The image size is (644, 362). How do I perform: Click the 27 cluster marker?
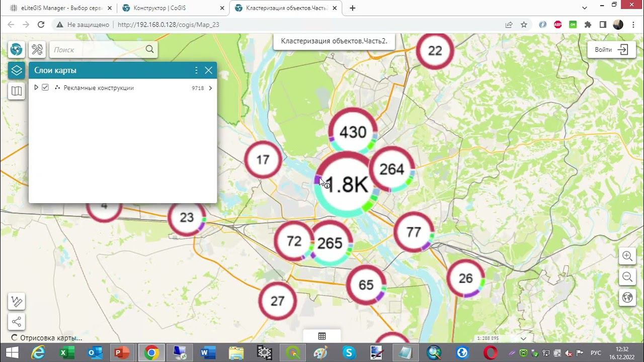click(x=277, y=301)
